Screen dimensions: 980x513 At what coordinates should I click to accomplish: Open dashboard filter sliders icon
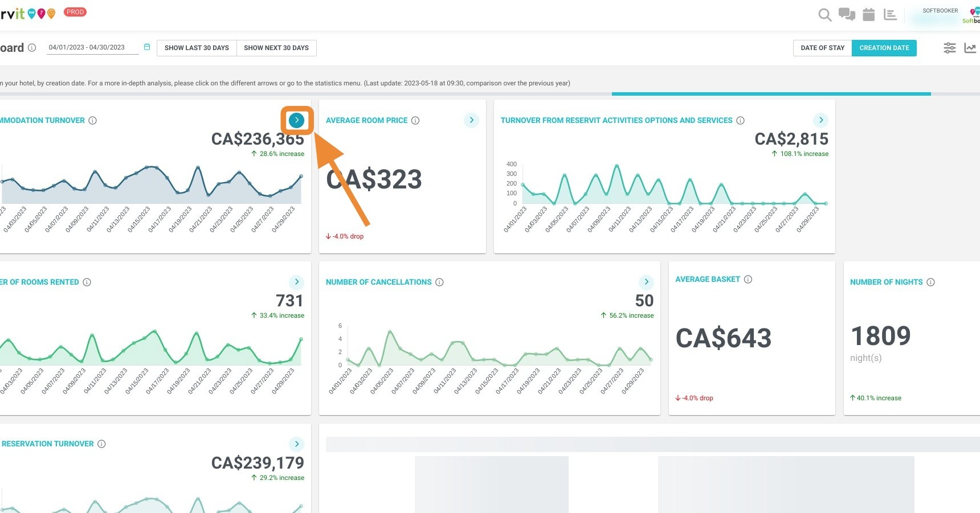(x=949, y=48)
